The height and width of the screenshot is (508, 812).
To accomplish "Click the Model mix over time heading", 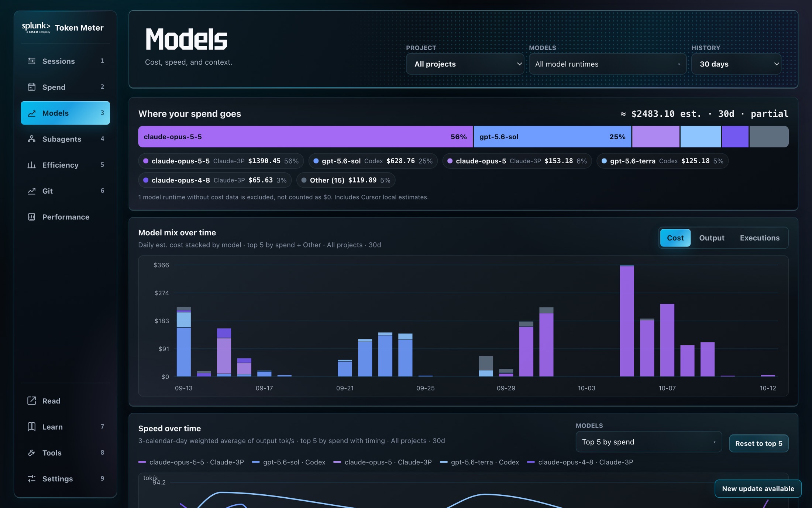I will 177,233.
